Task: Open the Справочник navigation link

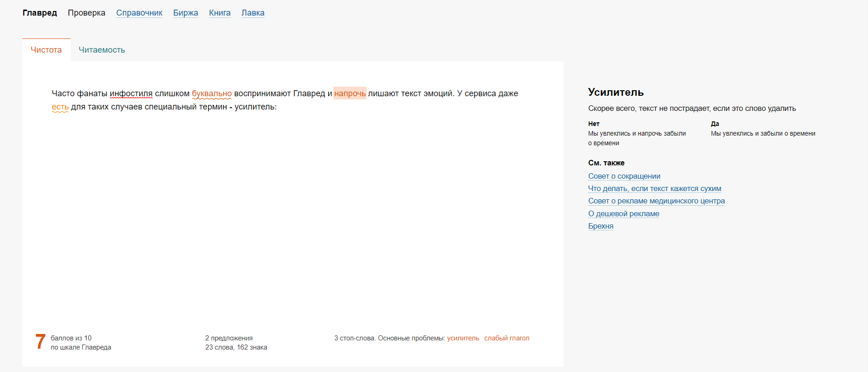Action: [139, 13]
